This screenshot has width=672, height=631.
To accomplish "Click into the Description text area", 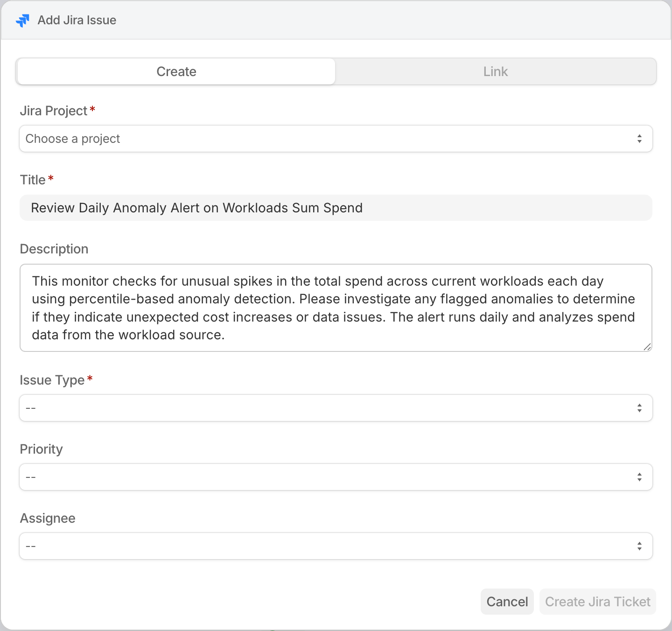I will pos(336,308).
